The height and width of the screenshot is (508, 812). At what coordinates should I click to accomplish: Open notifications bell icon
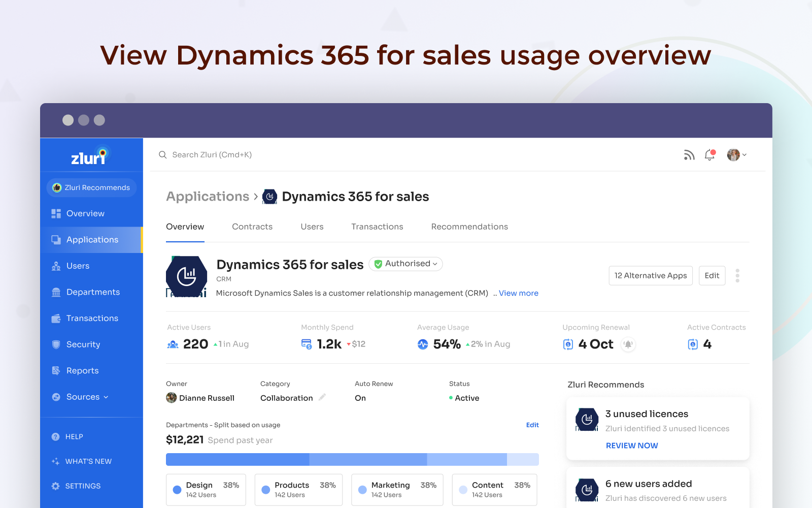(709, 155)
